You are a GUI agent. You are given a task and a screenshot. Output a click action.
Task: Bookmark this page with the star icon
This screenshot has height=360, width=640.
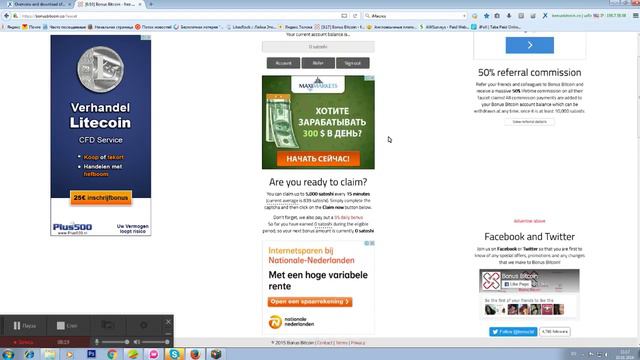[486, 16]
